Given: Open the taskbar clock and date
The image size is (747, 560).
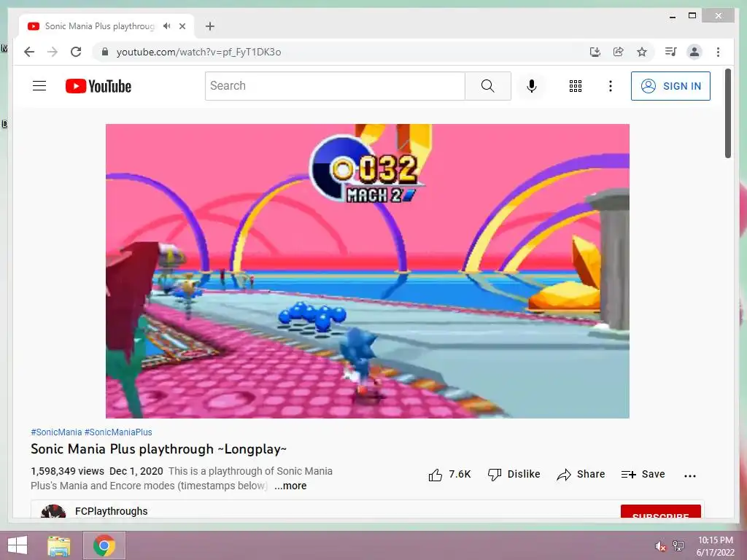Looking at the screenshot, I should pos(715,546).
